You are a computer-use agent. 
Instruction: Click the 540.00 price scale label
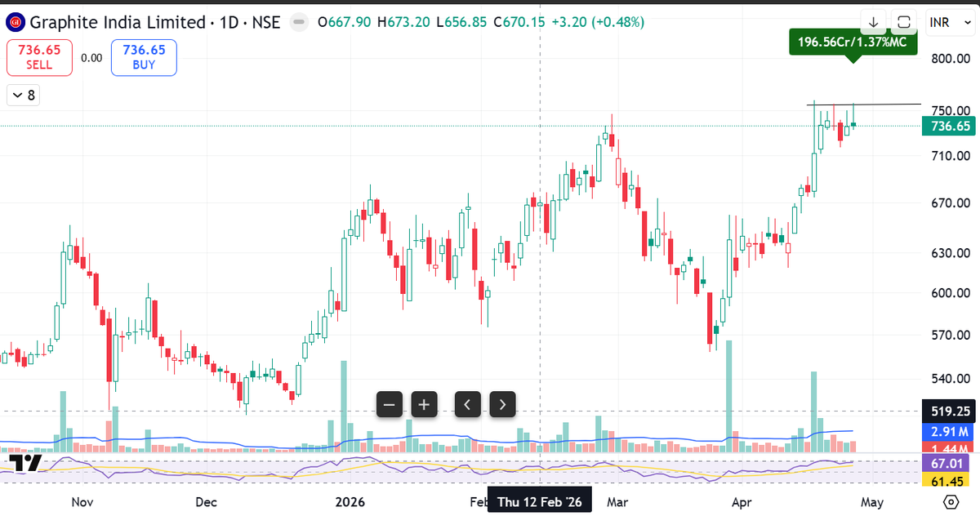(950, 378)
